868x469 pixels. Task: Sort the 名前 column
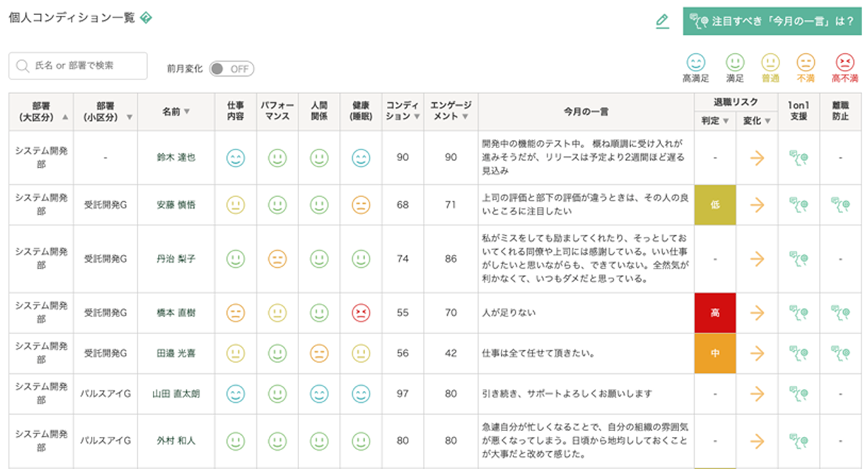tap(187, 111)
